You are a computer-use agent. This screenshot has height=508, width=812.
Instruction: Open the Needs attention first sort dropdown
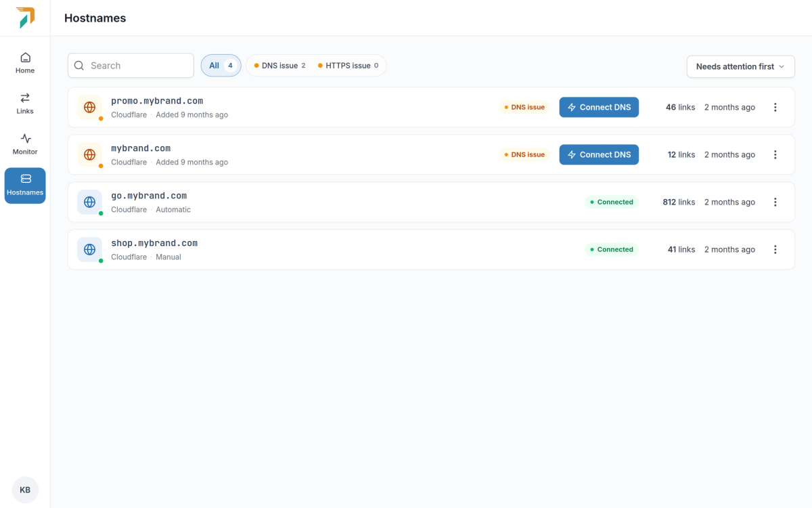pyautogui.click(x=740, y=66)
